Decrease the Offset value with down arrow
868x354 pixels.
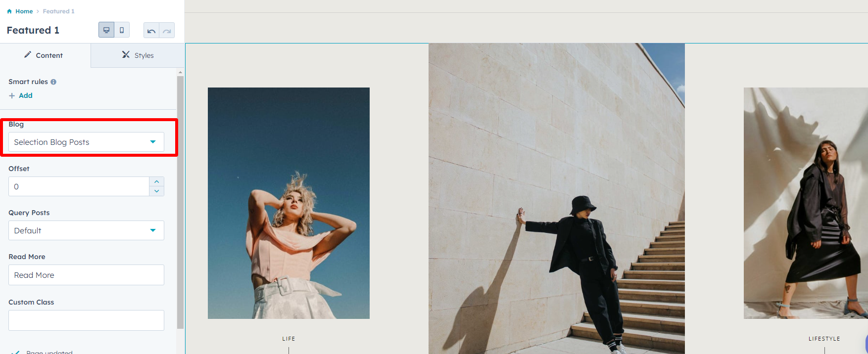pyautogui.click(x=157, y=191)
